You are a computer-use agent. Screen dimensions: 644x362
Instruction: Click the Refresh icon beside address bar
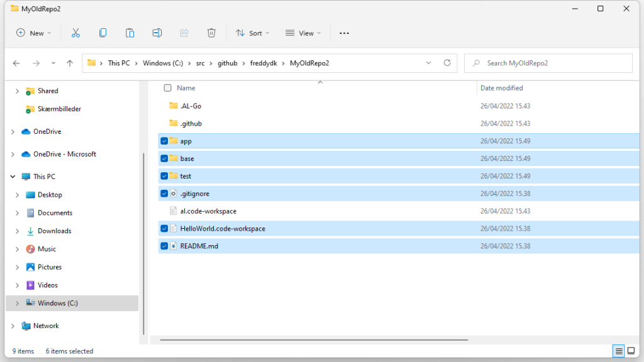pyautogui.click(x=447, y=63)
